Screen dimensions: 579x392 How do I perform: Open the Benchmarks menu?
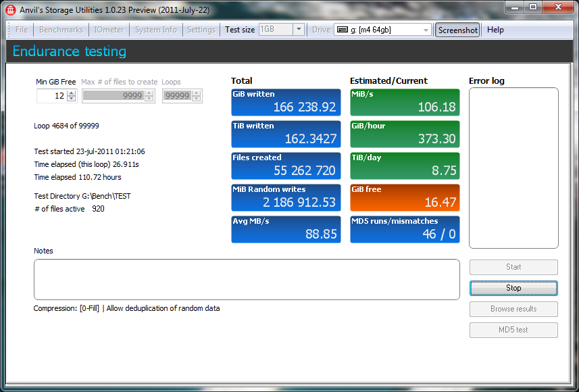point(61,30)
